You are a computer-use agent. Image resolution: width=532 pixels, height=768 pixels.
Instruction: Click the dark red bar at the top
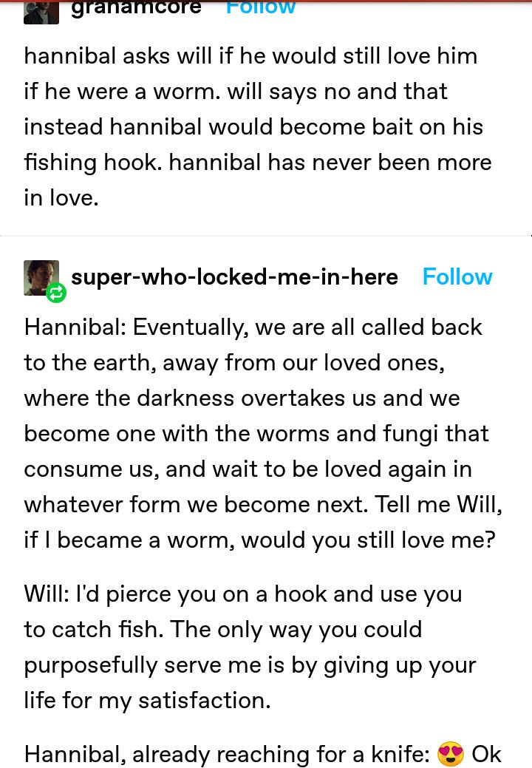tap(266, 1)
